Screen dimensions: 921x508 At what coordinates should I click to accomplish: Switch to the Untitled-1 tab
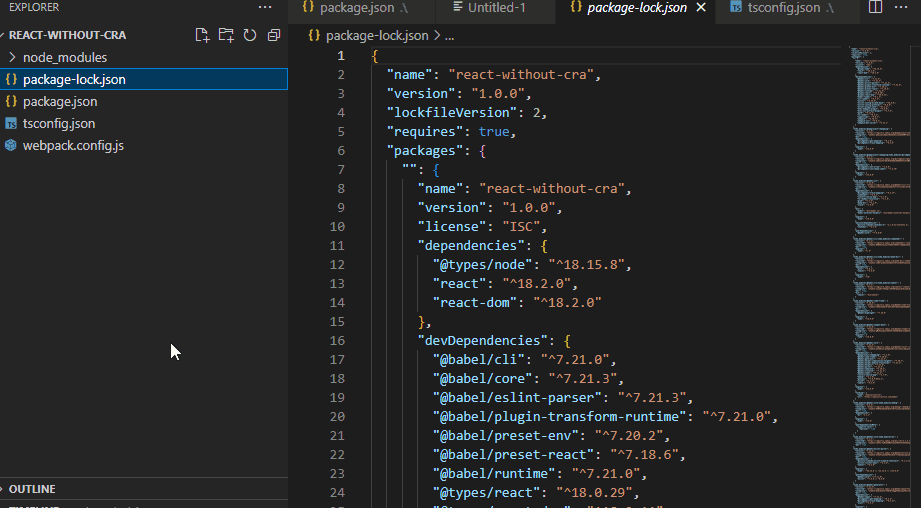[497, 8]
